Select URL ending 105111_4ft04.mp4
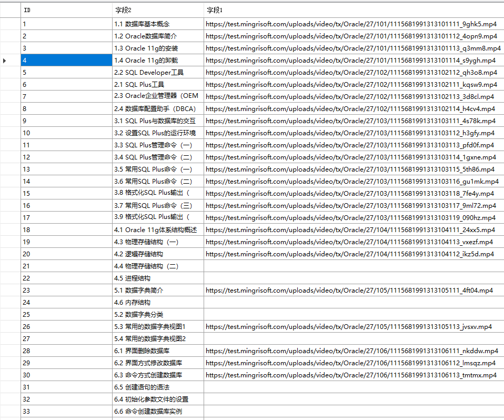This screenshot has height=420, width=504. [354, 291]
